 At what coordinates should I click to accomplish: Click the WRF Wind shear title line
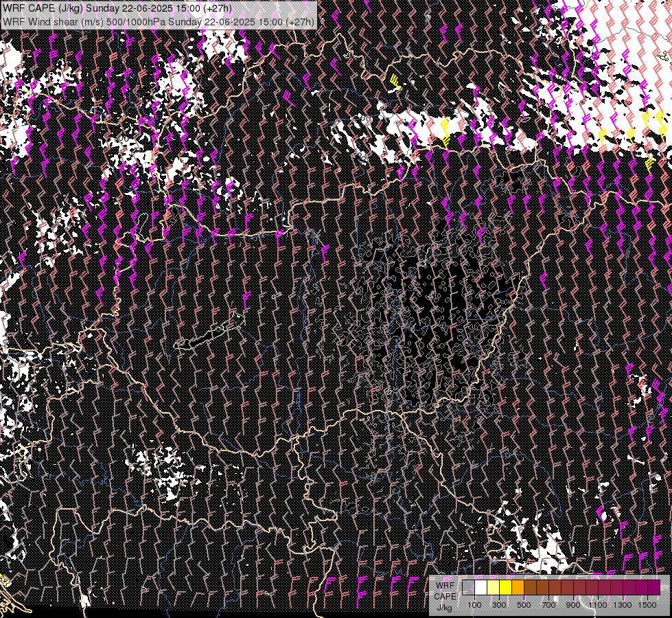[158, 21]
